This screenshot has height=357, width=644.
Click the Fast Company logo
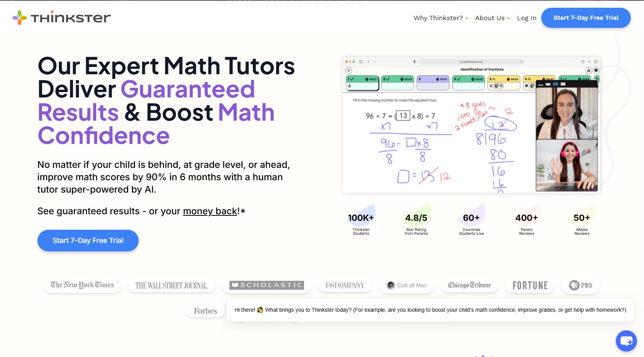[x=345, y=285]
